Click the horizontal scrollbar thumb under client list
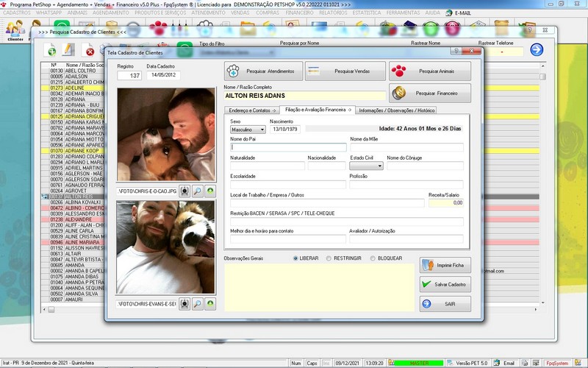Image resolution: width=588 pixels, height=368 pixels. click(x=51, y=309)
